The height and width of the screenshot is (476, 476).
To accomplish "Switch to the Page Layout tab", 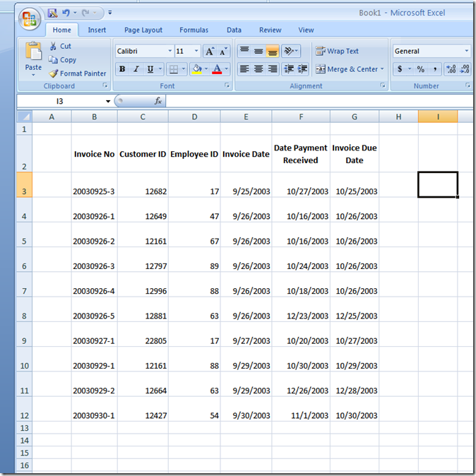I will click(x=143, y=30).
